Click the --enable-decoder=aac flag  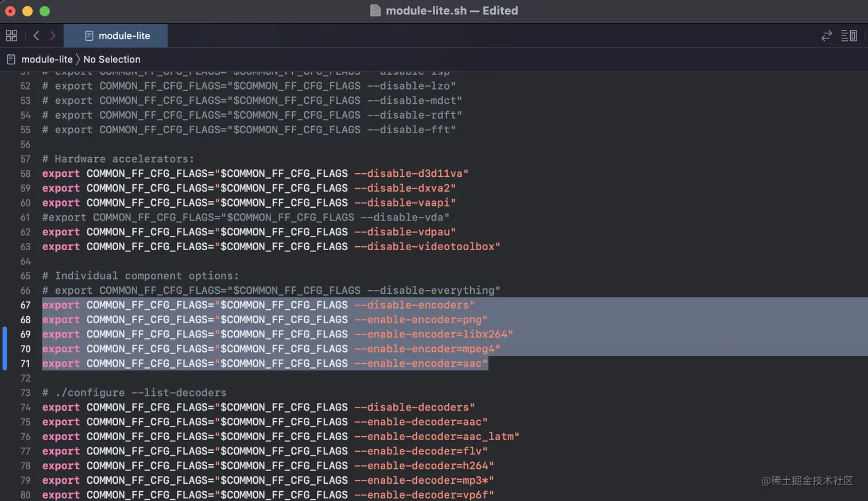(x=418, y=422)
